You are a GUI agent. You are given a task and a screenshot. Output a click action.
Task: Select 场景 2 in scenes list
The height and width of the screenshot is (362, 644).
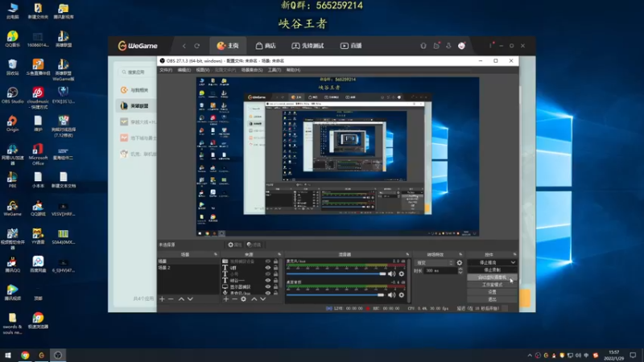[188, 268]
